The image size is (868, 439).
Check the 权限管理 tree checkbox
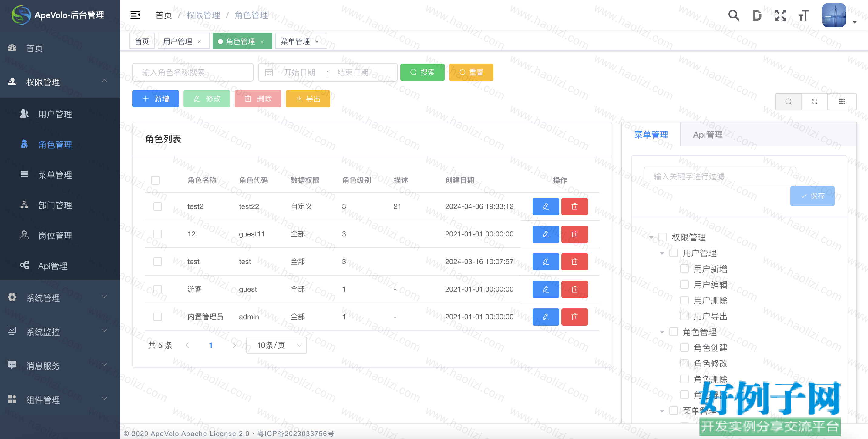pos(663,237)
